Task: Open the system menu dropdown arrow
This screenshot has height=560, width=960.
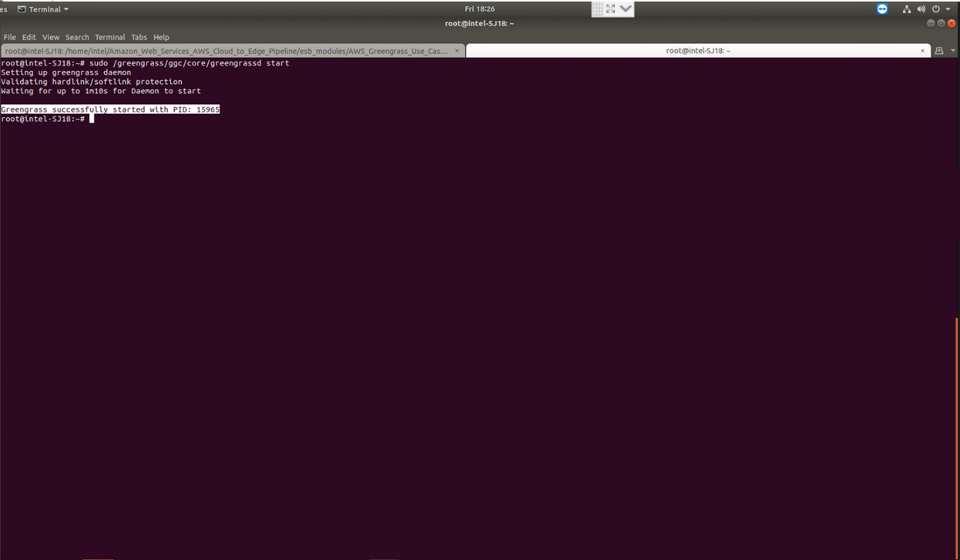Action: pos(948,9)
